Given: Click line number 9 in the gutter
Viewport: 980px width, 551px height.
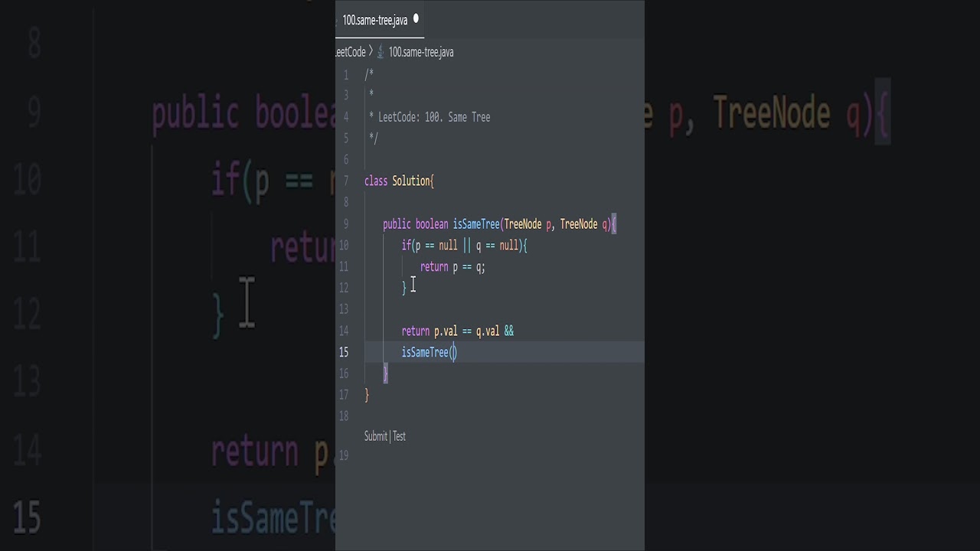Looking at the screenshot, I should point(346,224).
